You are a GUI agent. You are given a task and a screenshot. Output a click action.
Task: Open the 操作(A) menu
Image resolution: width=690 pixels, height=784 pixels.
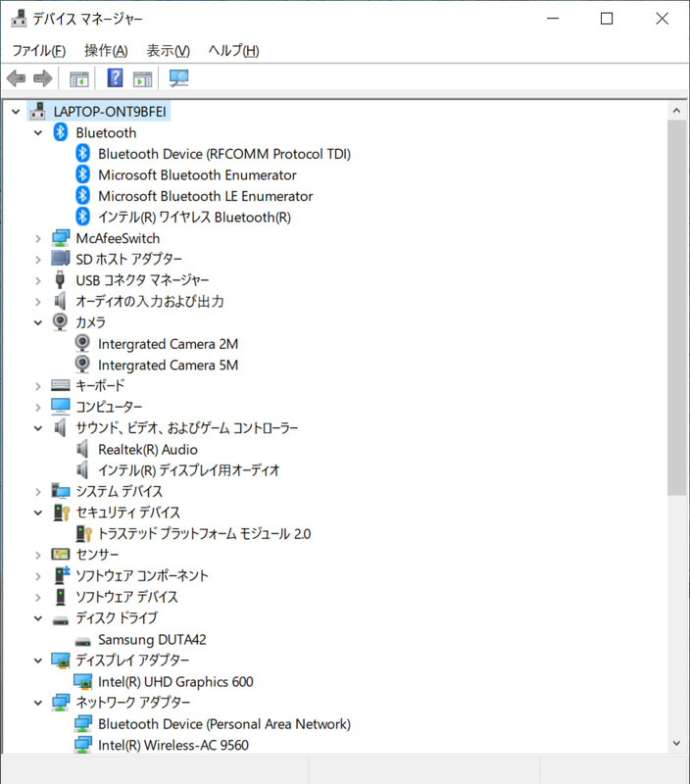coord(106,51)
